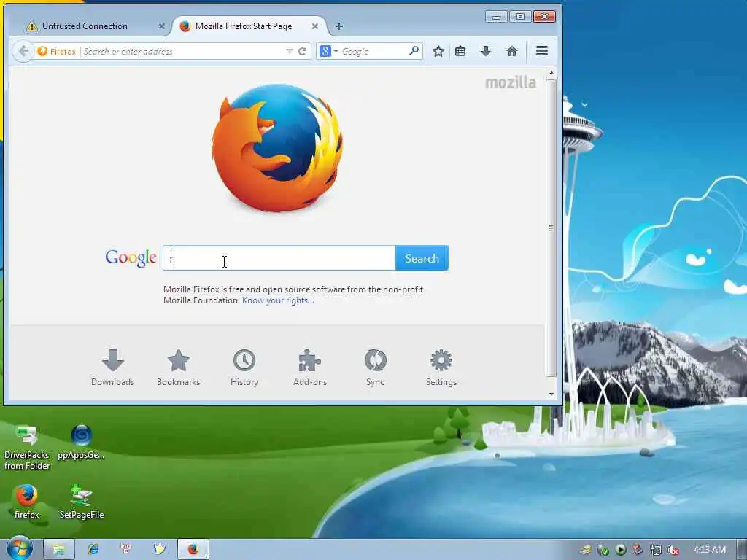
Task: Click the scrollbar up arrow
Action: pos(551,74)
